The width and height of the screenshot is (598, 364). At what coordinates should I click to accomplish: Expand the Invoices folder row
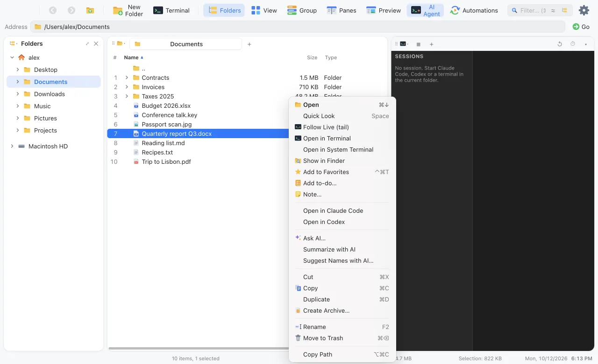(127, 87)
